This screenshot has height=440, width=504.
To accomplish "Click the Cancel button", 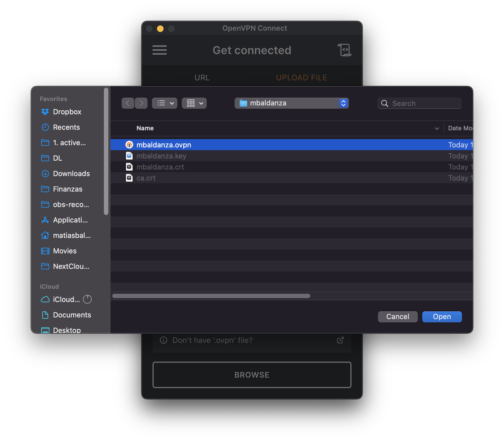I will pyautogui.click(x=398, y=317).
